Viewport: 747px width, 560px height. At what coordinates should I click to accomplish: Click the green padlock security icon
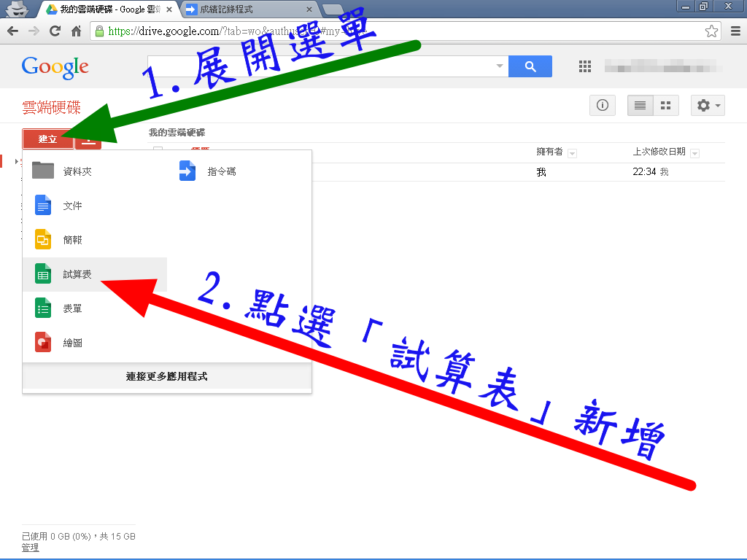[99, 31]
